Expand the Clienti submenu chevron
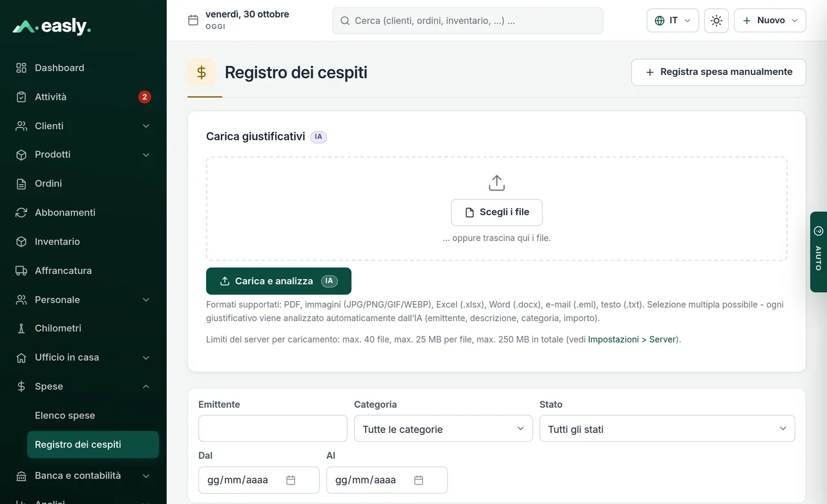Viewport: 827px width, 504px height. (x=146, y=126)
